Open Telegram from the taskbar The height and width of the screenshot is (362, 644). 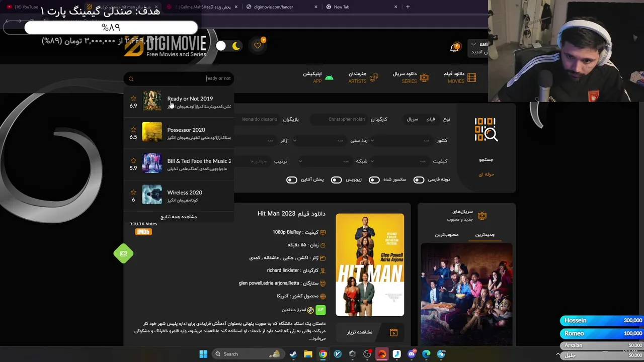441,354
